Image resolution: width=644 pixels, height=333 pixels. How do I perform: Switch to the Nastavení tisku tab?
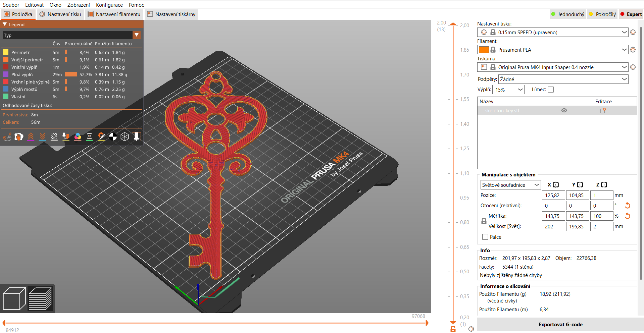tap(60, 14)
